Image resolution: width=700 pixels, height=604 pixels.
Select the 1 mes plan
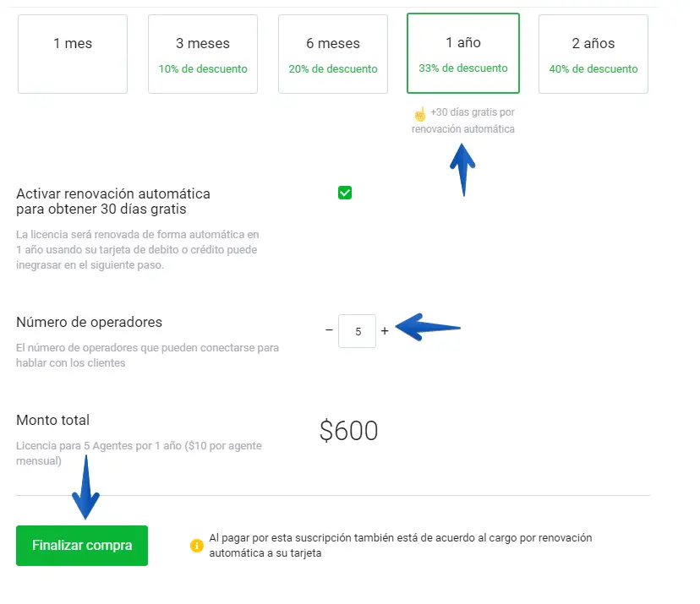[73, 53]
